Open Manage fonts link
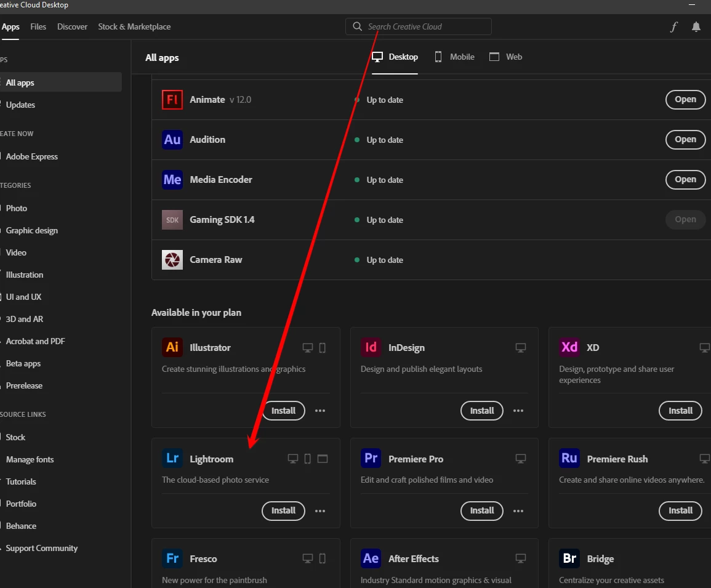This screenshot has height=588, width=711. click(x=30, y=459)
